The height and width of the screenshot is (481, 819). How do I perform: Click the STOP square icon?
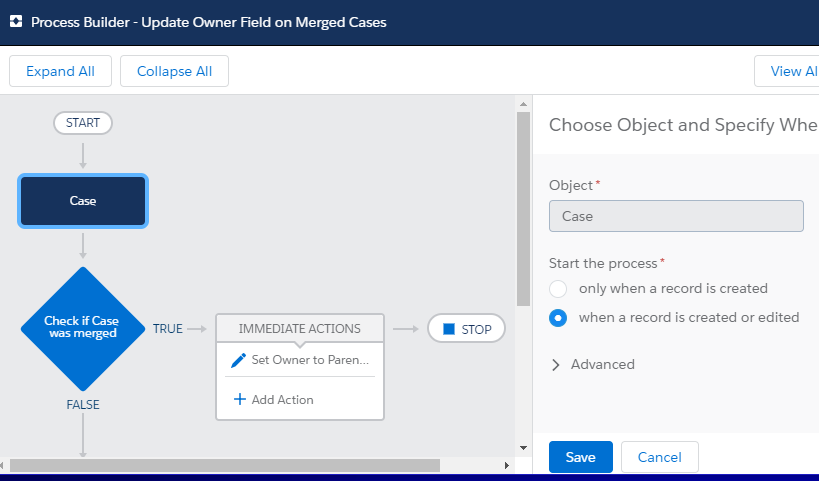point(449,329)
